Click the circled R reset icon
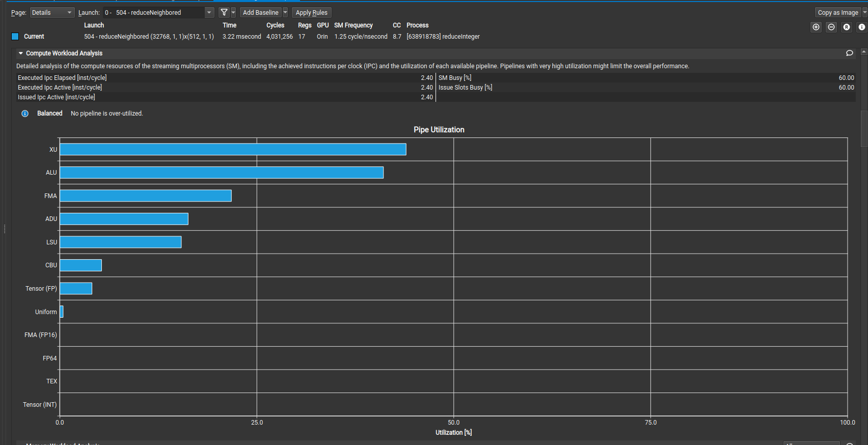 pyautogui.click(x=847, y=27)
